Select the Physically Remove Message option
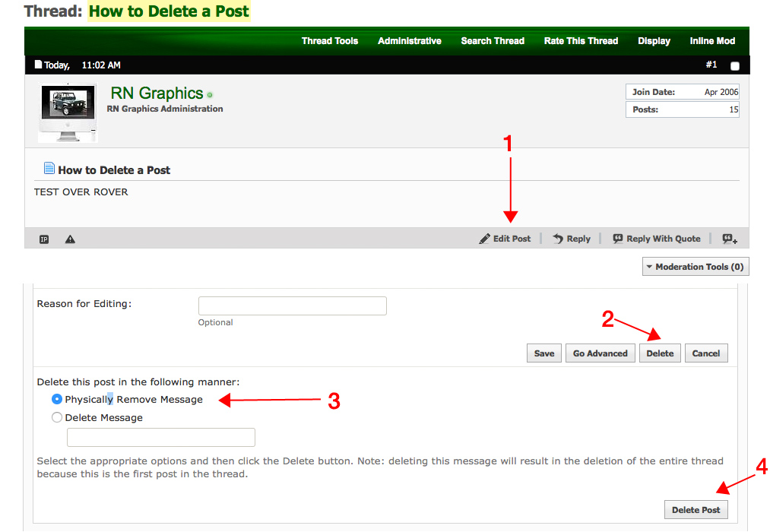Screen dimensions: 770x532 [x=56, y=399]
